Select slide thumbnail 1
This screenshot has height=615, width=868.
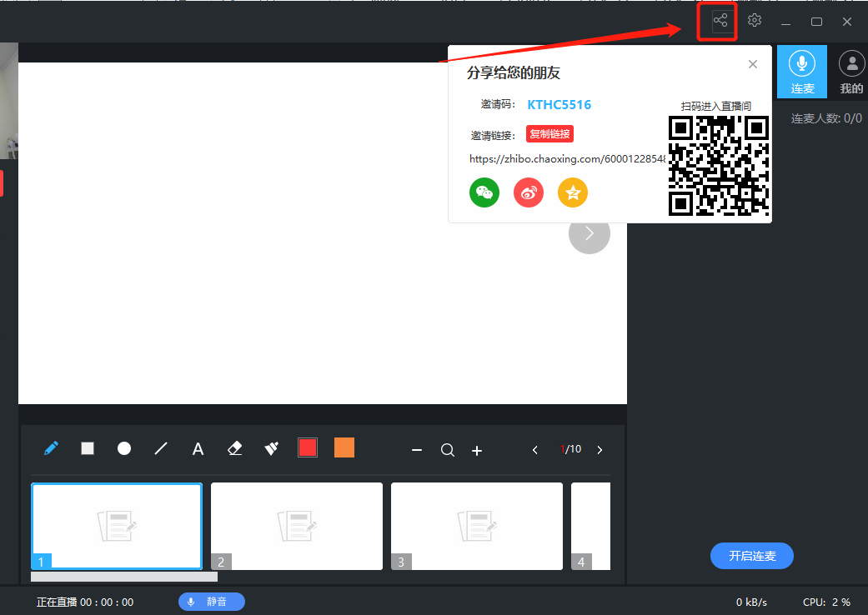tap(117, 526)
